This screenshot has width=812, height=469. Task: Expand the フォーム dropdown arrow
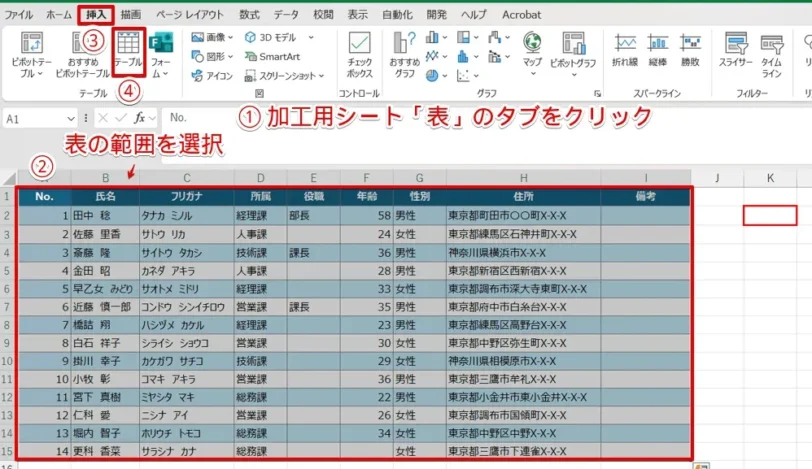click(x=165, y=74)
